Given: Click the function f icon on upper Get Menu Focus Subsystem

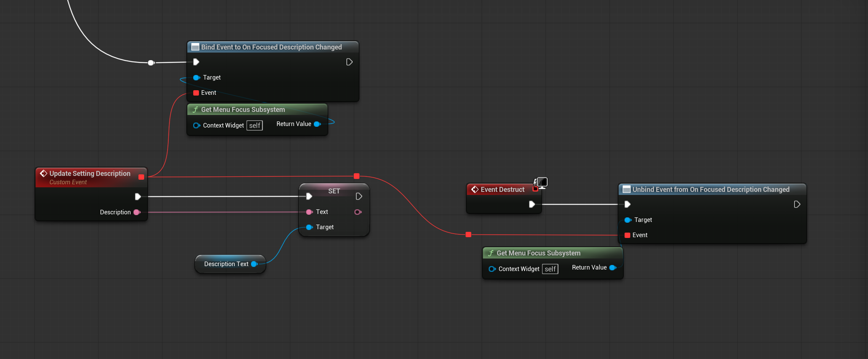Looking at the screenshot, I should pyautogui.click(x=196, y=110).
